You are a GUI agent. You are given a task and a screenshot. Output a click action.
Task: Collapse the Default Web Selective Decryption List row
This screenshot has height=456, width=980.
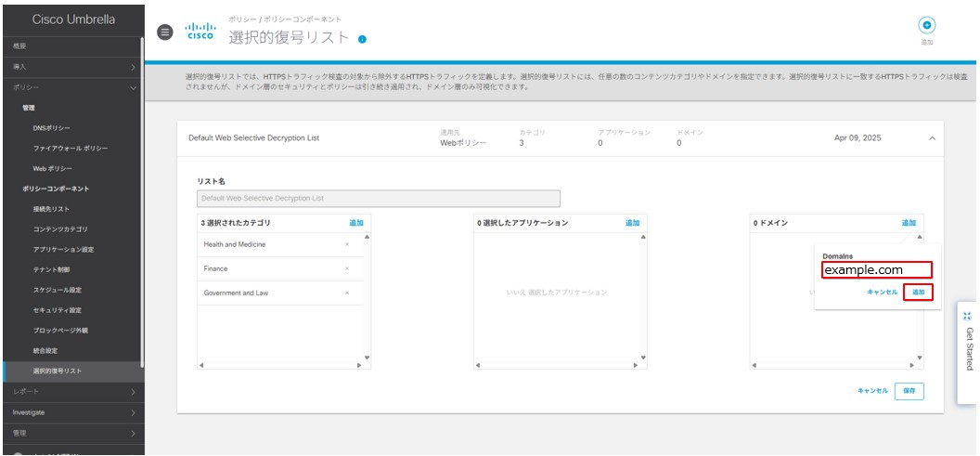pyautogui.click(x=932, y=137)
